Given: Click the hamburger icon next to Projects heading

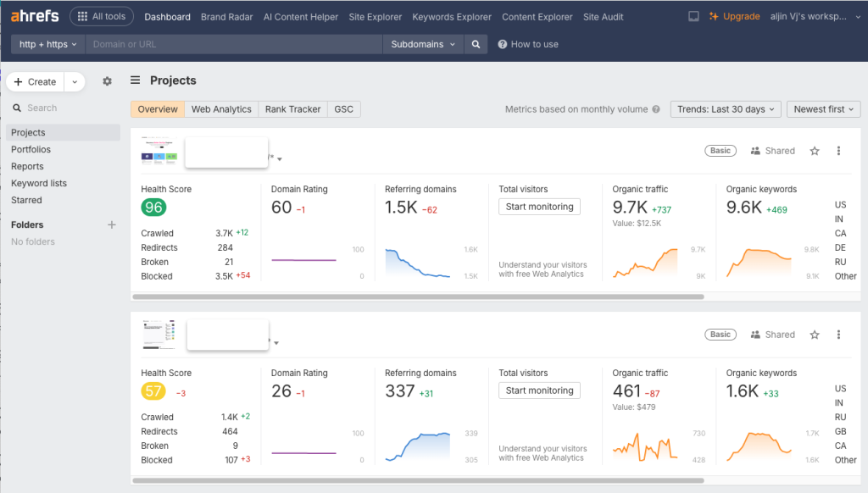Looking at the screenshot, I should 135,80.
